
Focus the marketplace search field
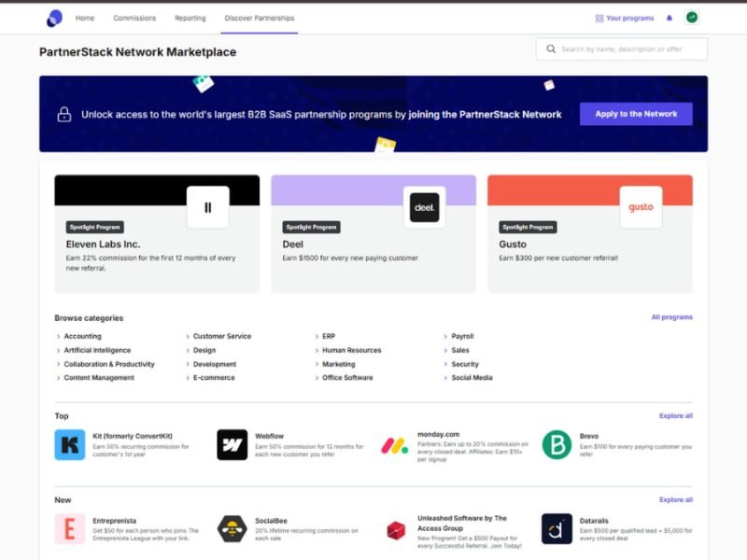[622, 49]
